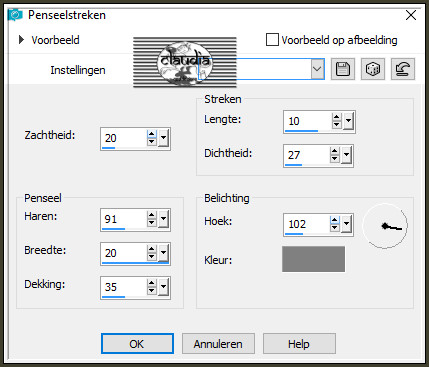Pick the gray Kleur swatch
The width and height of the screenshot is (429, 367).
click(x=313, y=259)
